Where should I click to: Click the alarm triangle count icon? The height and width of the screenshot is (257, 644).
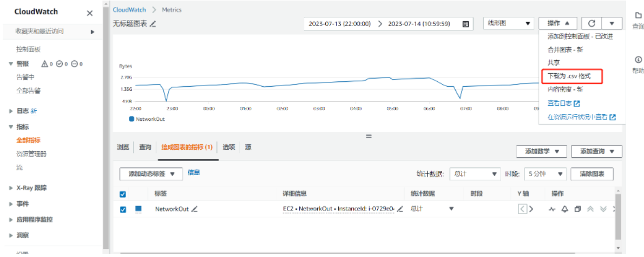pos(45,64)
